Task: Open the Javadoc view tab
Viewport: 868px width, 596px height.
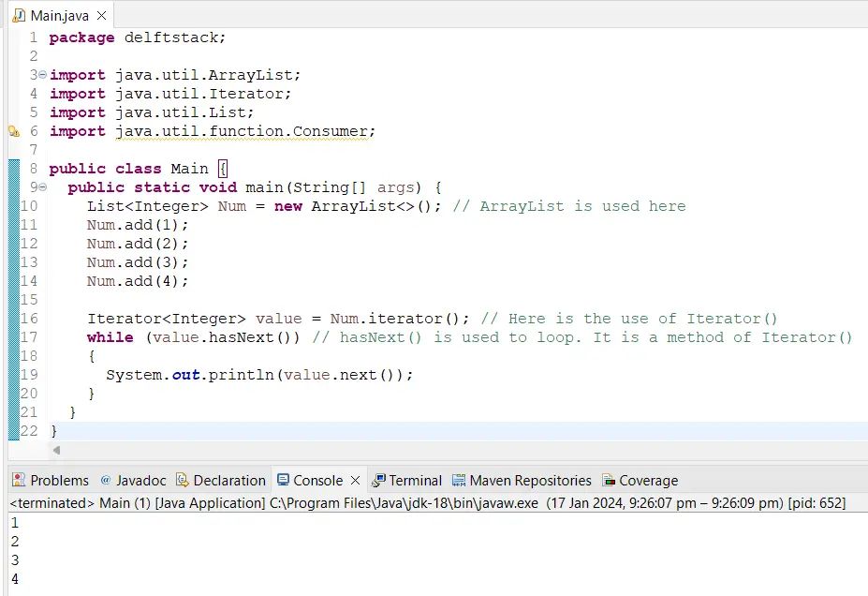Action: click(x=133, y=480)
